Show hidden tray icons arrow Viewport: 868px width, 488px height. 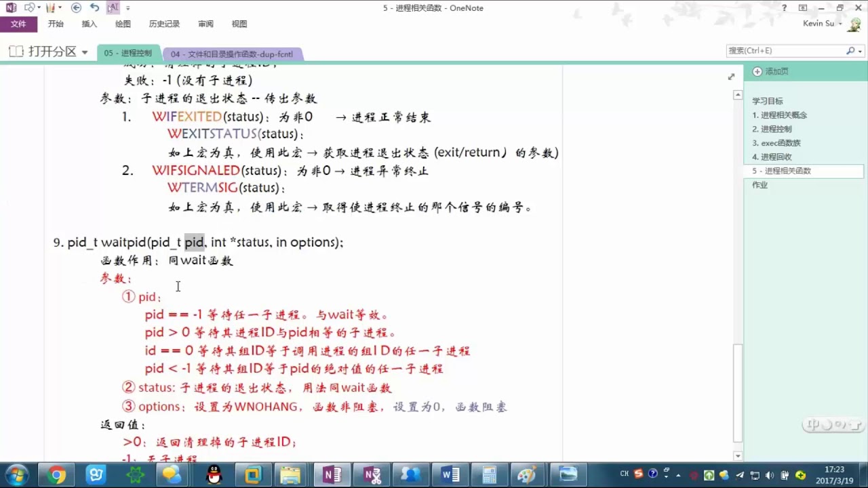pyautogui.click(x=679, y=475)
